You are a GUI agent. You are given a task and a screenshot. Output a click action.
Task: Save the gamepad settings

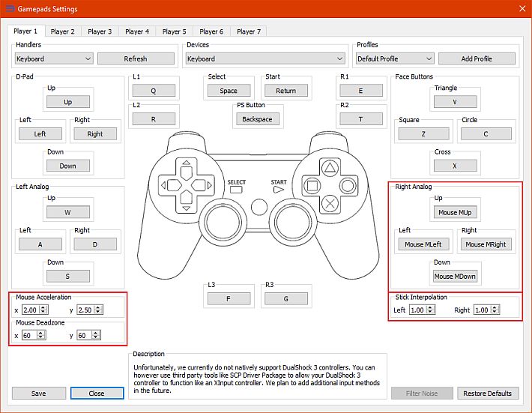pyautogui.click(x=39, y=394)
